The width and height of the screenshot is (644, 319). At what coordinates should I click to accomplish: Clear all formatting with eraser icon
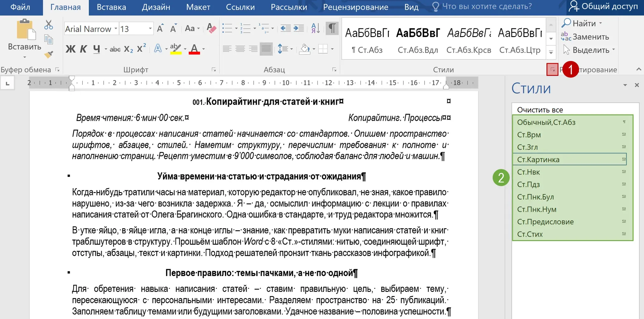click(211, 29)
